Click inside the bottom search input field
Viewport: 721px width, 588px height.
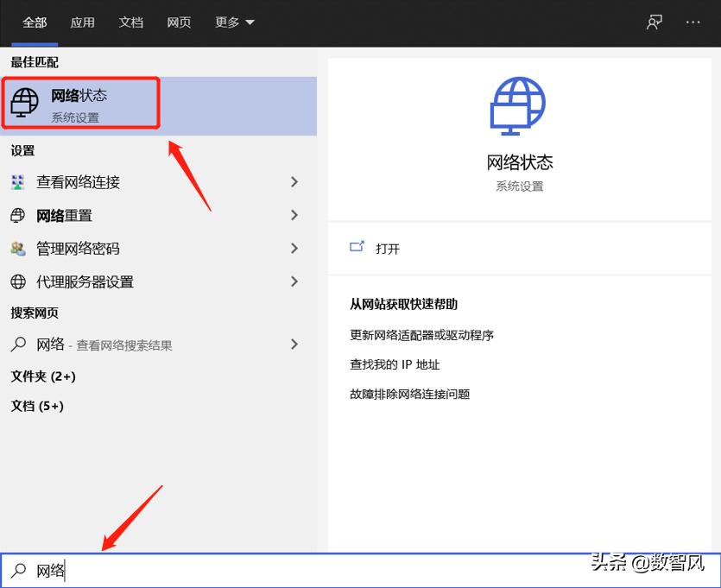tap(173, 570)
